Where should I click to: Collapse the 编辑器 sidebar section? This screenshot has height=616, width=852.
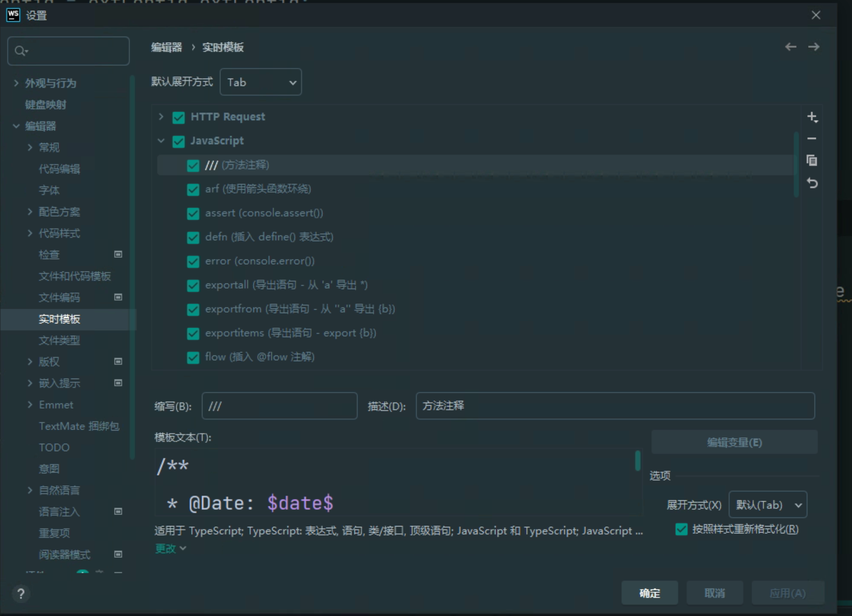coord(16,126)
